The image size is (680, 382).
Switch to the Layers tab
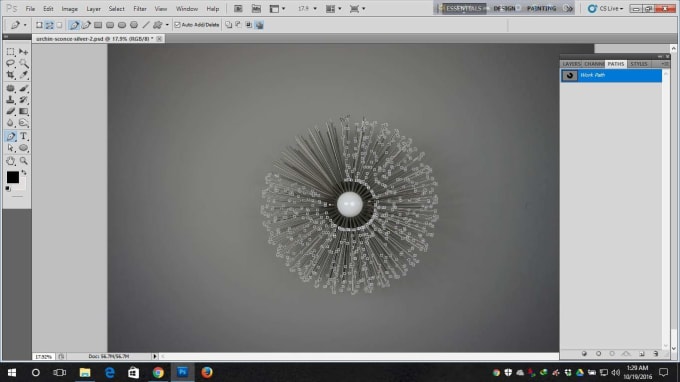coord(571,64)
